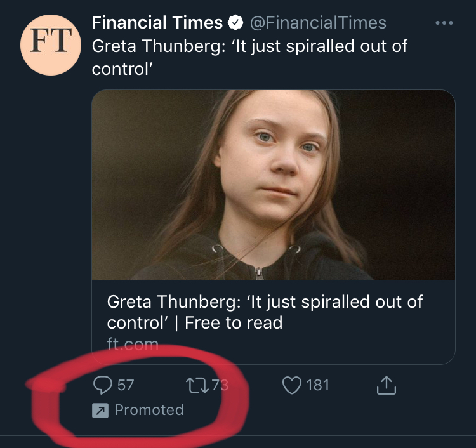Click 'Free to read' in the link card
476x448 pixels.
pyautogui.click(x=234, y=322)
